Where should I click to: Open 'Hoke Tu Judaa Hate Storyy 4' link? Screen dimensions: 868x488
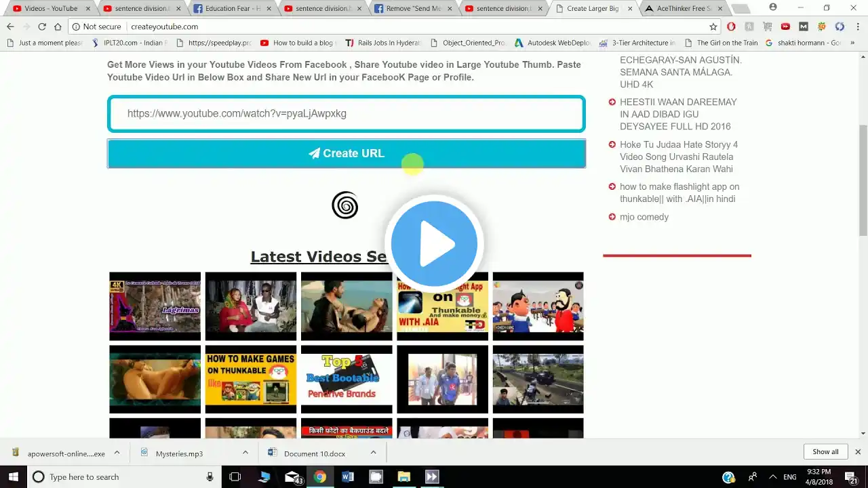point(679,157)
